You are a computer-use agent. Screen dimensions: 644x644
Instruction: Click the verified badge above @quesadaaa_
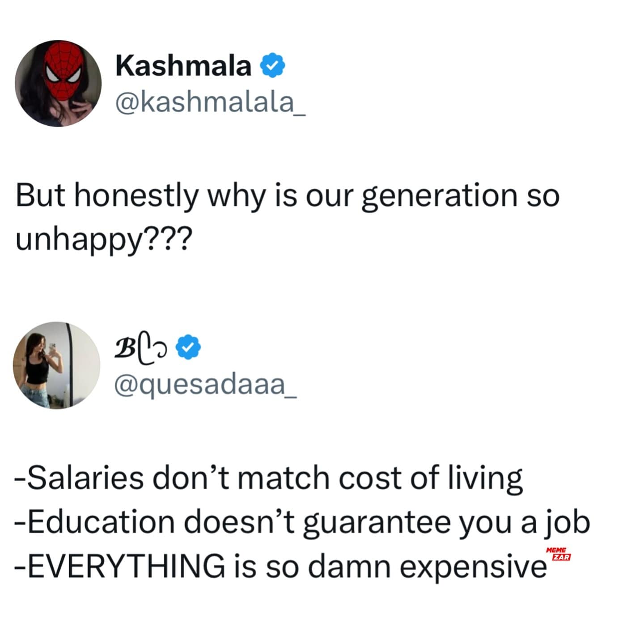(189, 347)
